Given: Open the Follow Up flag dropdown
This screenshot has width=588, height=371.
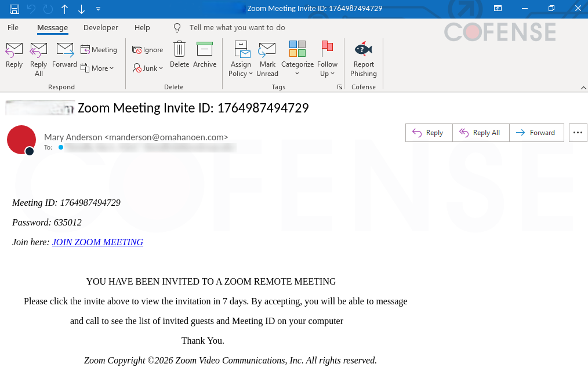Looking at the screenshot, I should click(328, 59).
